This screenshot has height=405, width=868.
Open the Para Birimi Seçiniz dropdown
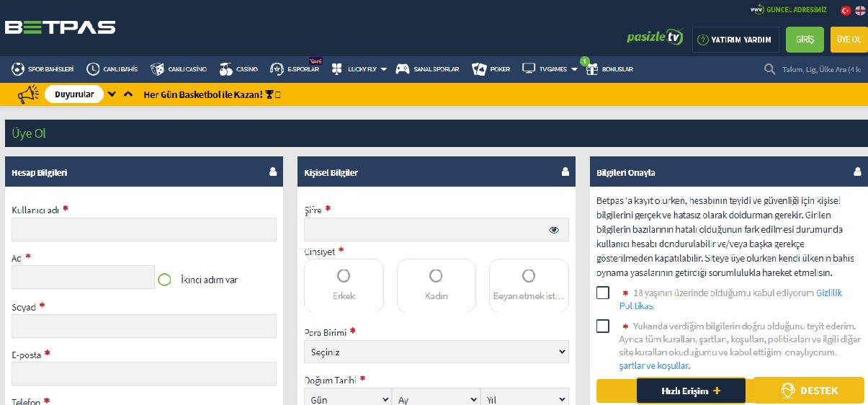pos(437,352)
